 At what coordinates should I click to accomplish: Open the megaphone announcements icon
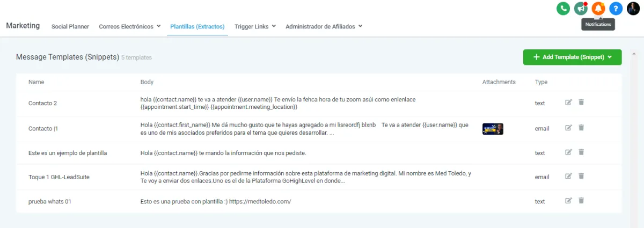(x=581, y=9)
